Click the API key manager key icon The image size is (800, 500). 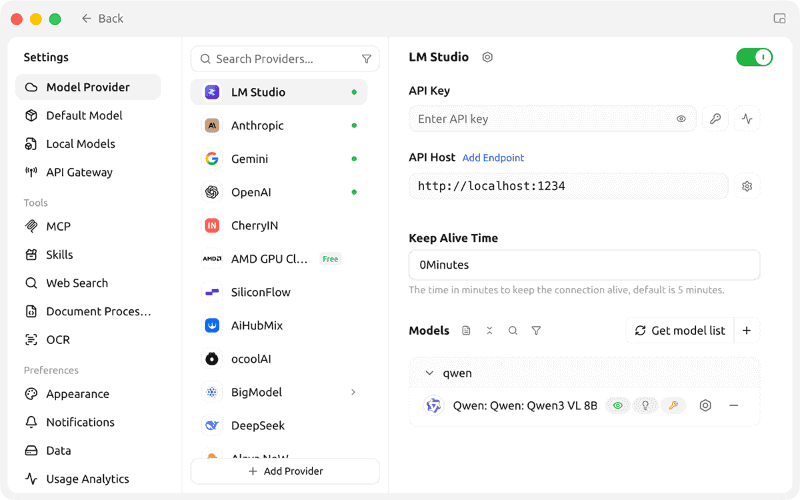715,119
